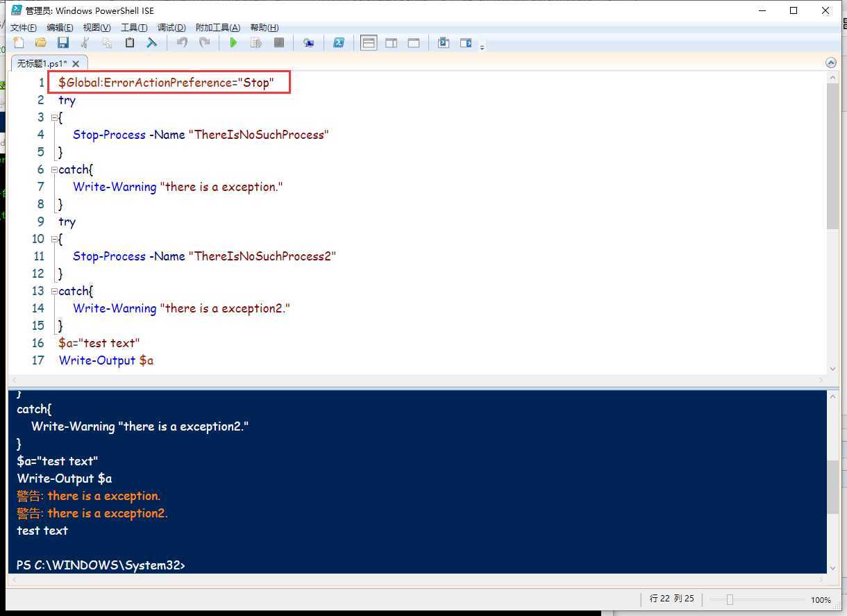
Task: Click console warning 警告: there is a exception2.
Action: tap(92, 513)
